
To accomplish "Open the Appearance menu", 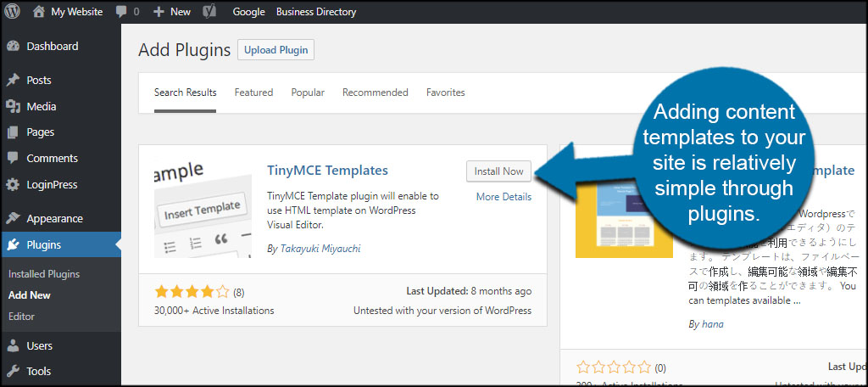I will coord(54,218).
